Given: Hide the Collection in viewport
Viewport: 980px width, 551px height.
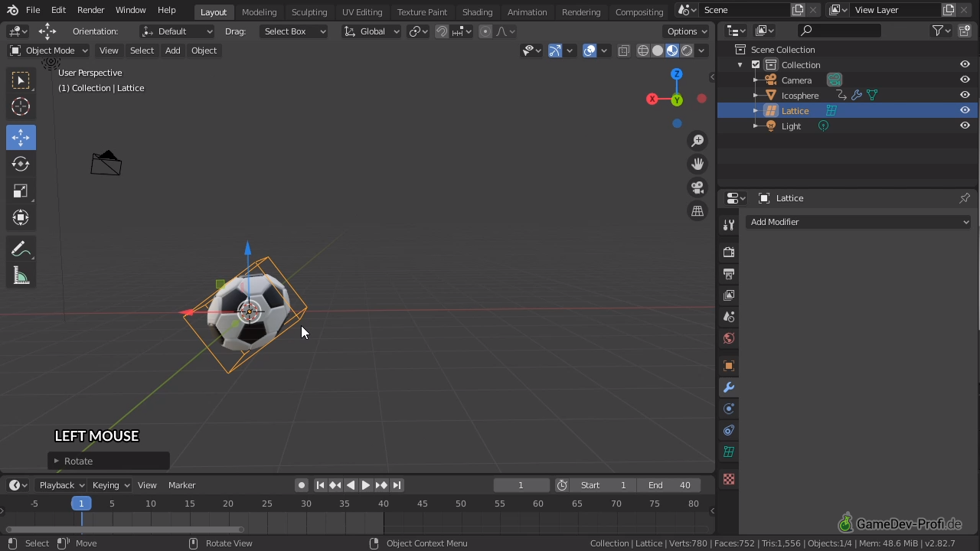Looking at the screenshot, I should coord(965,65).
